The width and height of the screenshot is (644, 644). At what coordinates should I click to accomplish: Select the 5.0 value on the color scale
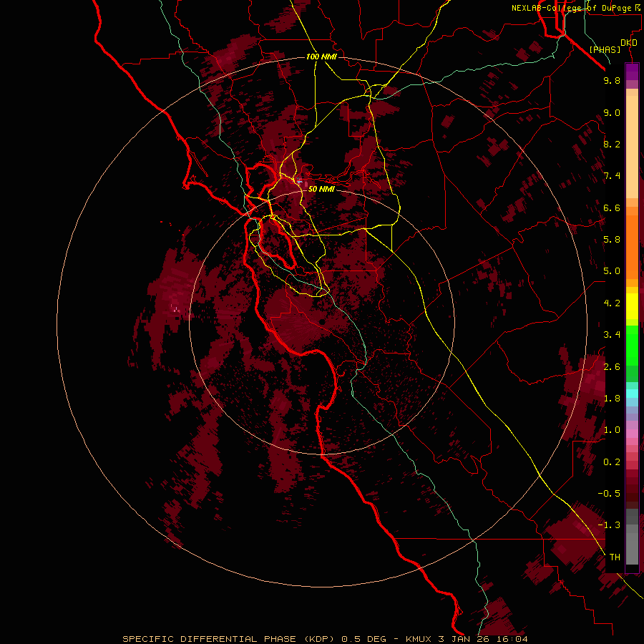tap(612, 271)
